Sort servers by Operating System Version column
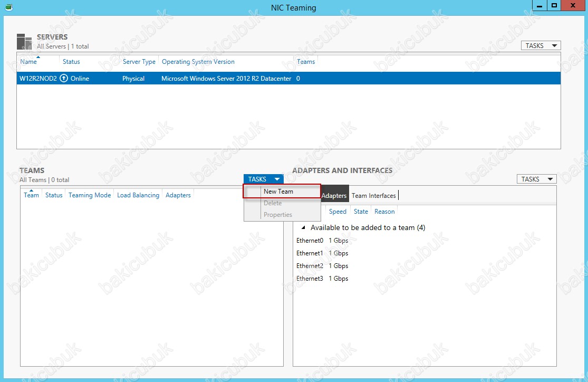Image resolution: width=588 pixels, height=382 pixels. [x=198, y=62]
